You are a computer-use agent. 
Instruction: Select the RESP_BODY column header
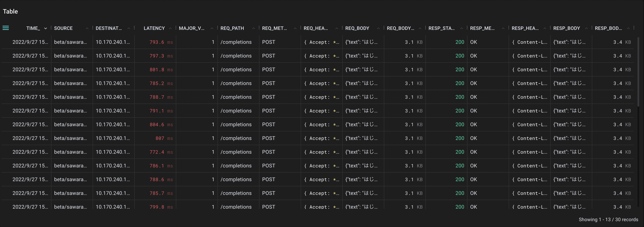tap(566, 28)
